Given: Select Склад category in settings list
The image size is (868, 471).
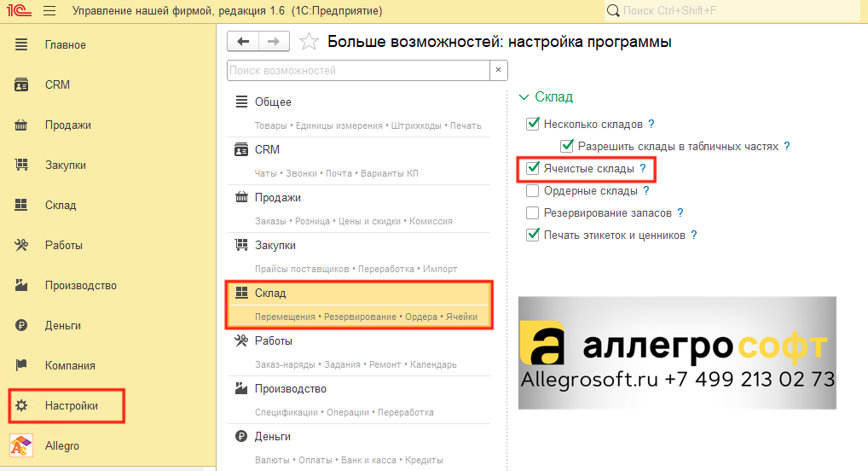Looking at the screenshot, I should [x=359, y=305].
